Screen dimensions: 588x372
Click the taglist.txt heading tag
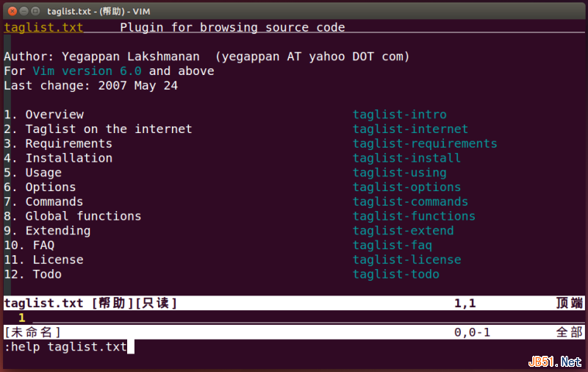pyautogui.click(x=43, y=28)
